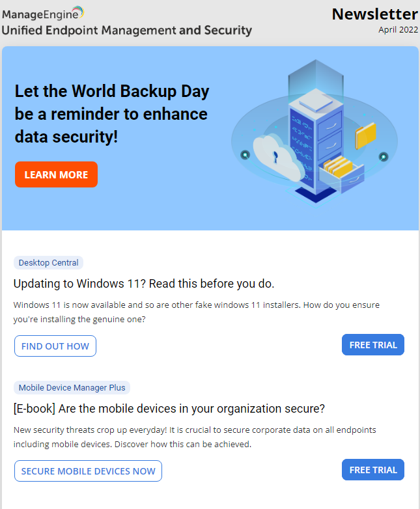The width and height of the screenshot is (420, 509).
Task: Click the floating yellow folder icon
Action: pyautogui.click(x=366, y=136)
